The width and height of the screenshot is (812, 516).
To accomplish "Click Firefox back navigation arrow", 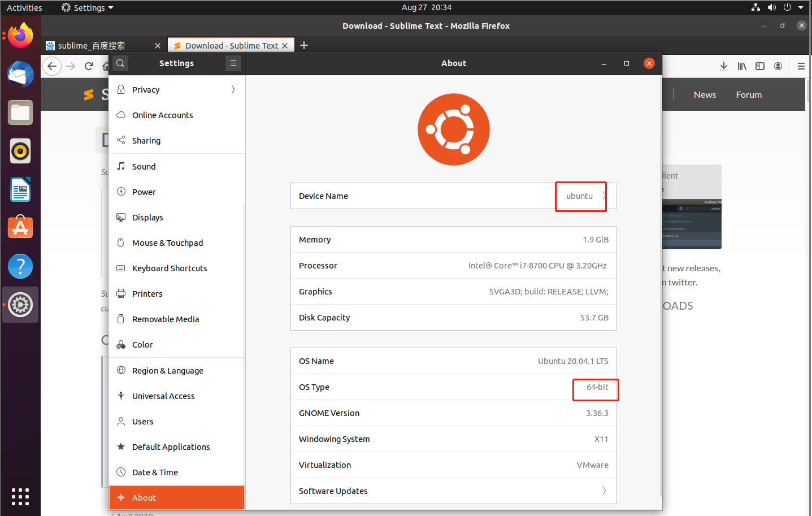I will (x=52, y=66).
